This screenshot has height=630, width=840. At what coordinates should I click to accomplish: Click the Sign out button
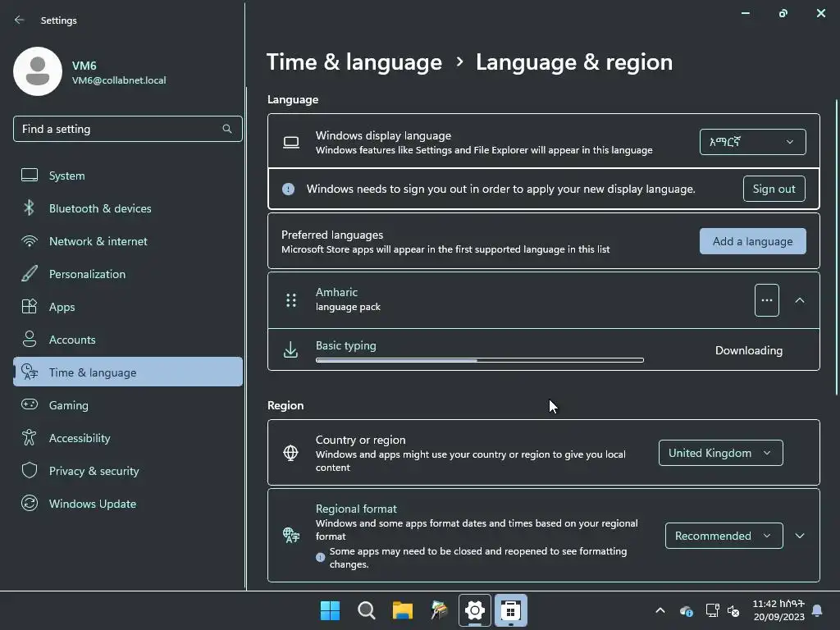coord(774,189)
